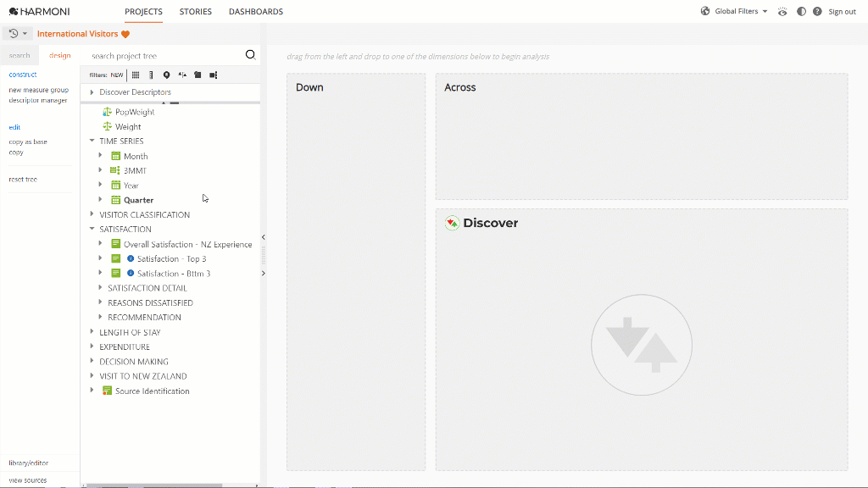Click the Source Identification icon
This screenshot has height=488, width=868.
click(x=108, y=391)
